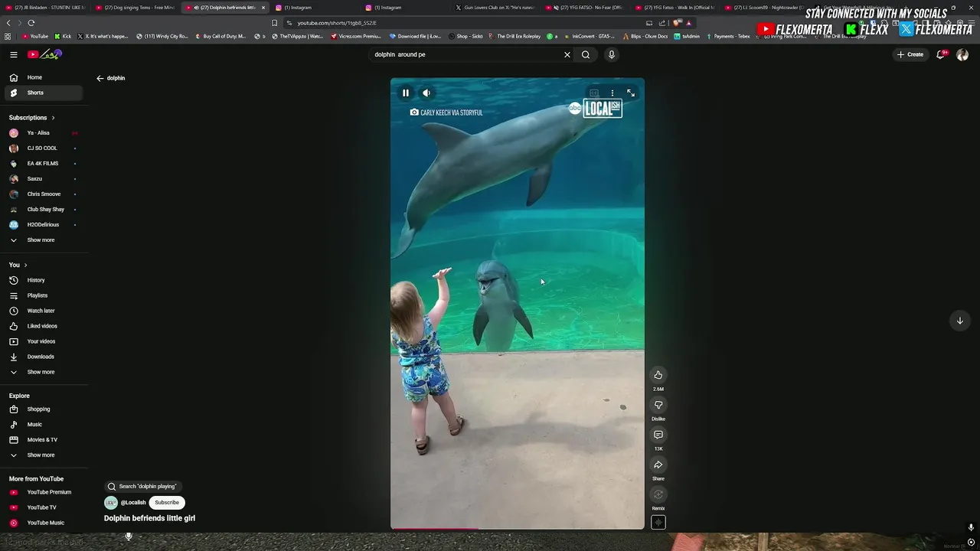Open Playlists page
This screenshot has width=980, height=551.
[x=44, y=295]
